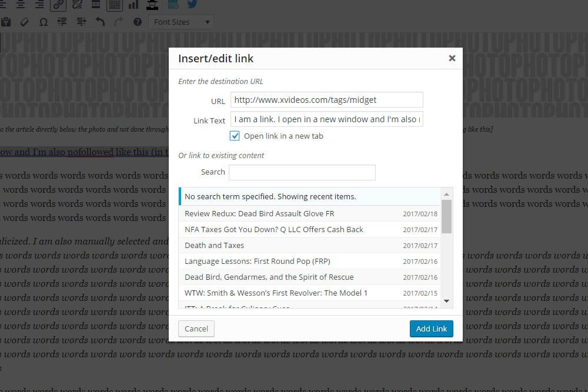Click the 'No search term specified' notice
Viewport: 588px width, 392px height.
[x=310, y=196]
